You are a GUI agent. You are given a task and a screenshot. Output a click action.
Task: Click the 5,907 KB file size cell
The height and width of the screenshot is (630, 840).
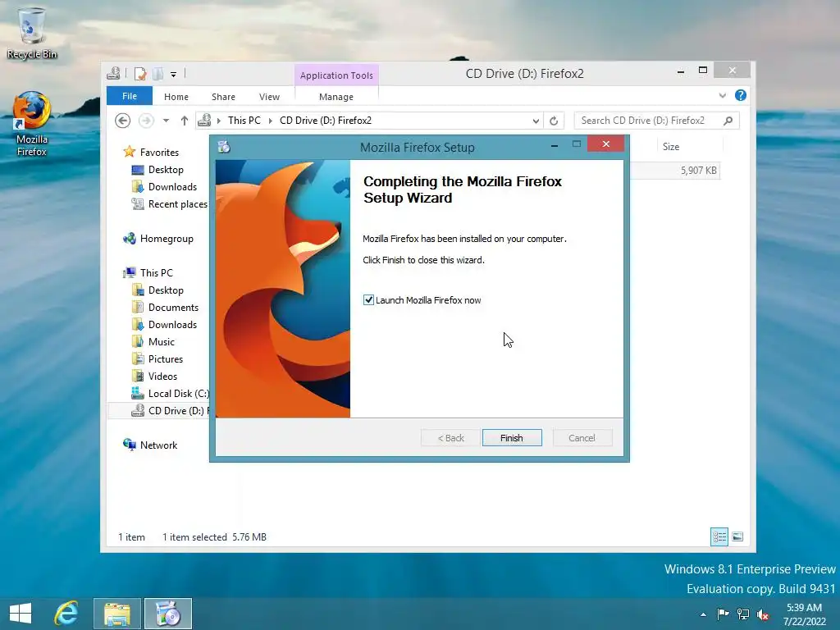tap(698, 171)
